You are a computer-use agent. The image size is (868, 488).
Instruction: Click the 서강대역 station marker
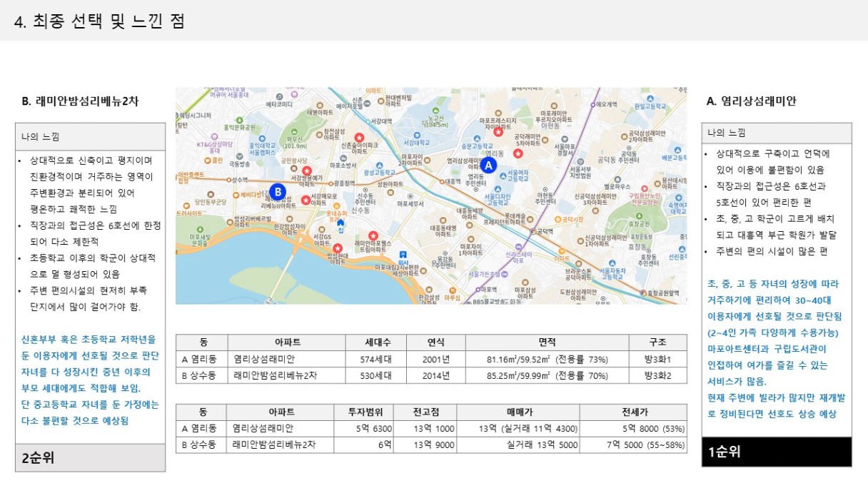coord(368,121)
